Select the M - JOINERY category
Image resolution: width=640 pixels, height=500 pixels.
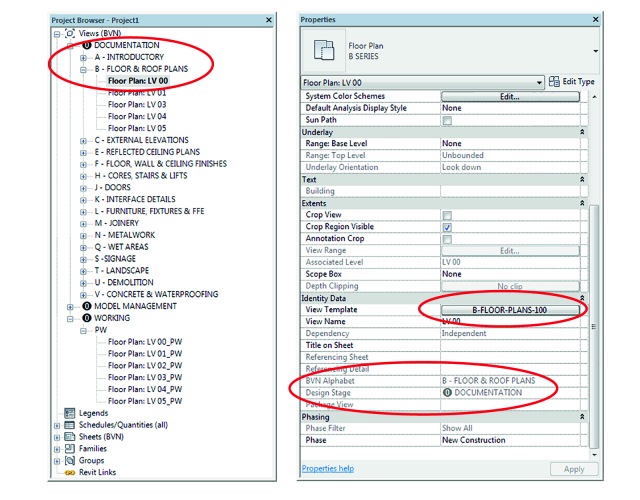[x=117, y=223]
